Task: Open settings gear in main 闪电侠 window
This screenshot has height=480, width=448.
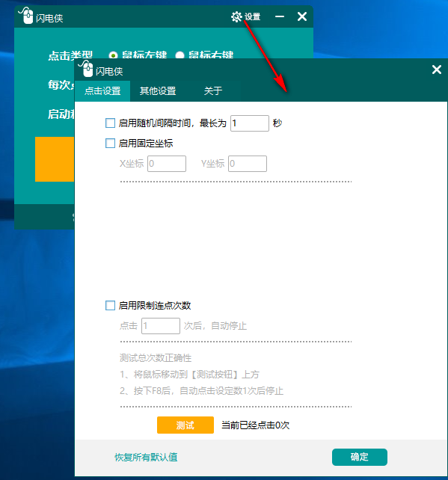Action: coord(236,17)
